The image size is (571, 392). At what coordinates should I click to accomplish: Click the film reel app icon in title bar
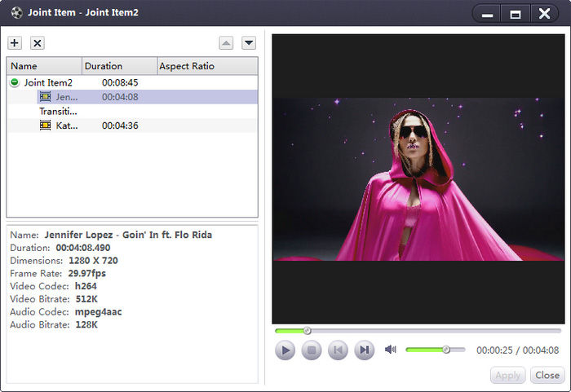tap(17, 13)
